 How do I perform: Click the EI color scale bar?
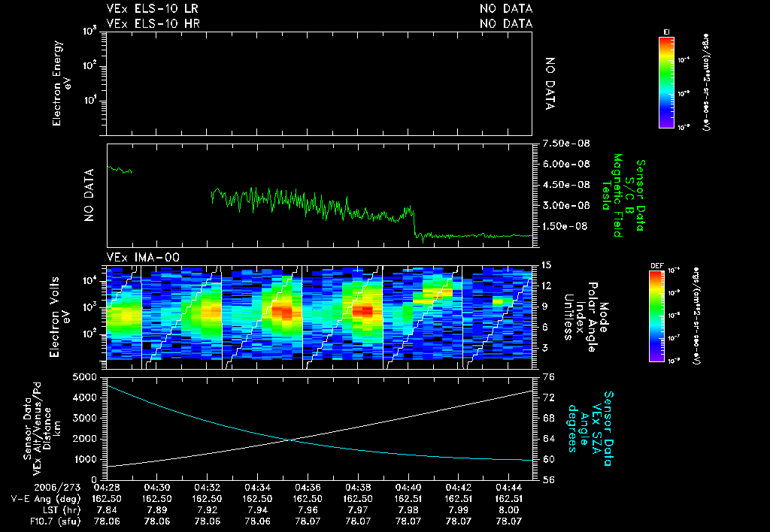coord(666,83)
